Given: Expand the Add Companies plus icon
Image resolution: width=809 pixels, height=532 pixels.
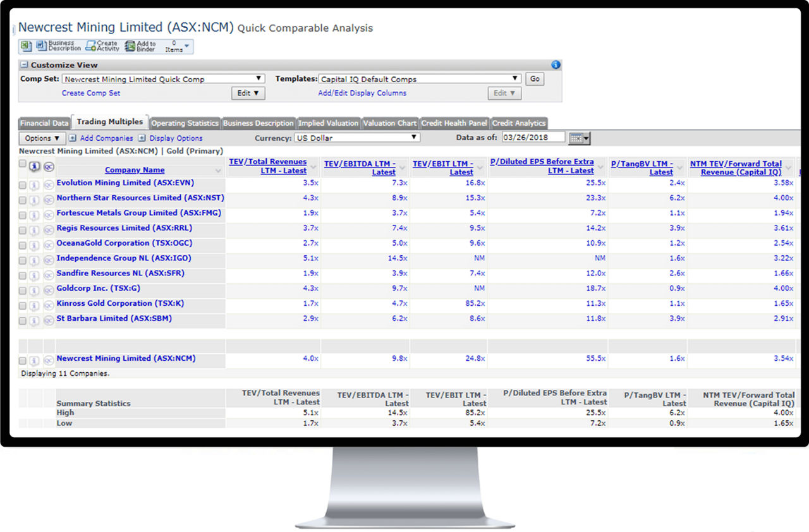Looking at the screenshot, I should pos(73,138).
